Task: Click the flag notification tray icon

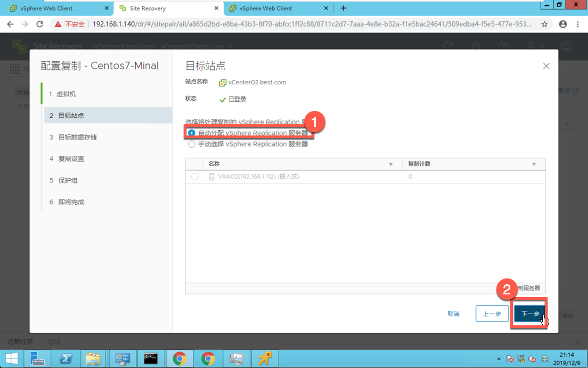Action: point(510,359)
